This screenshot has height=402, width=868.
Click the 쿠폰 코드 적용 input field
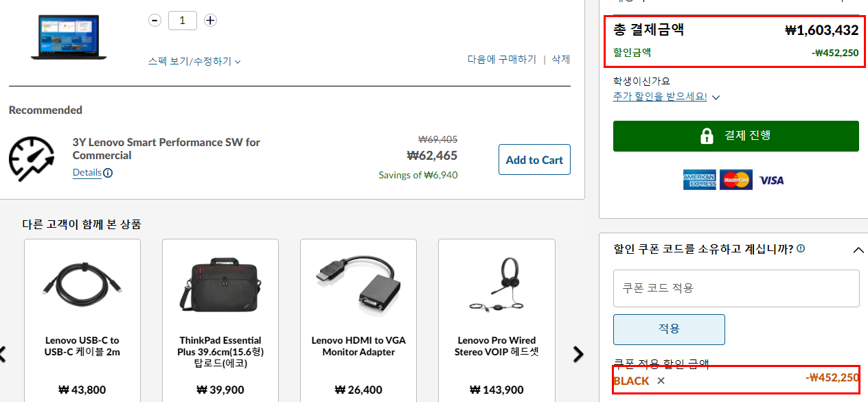click(x=736, y=288)
